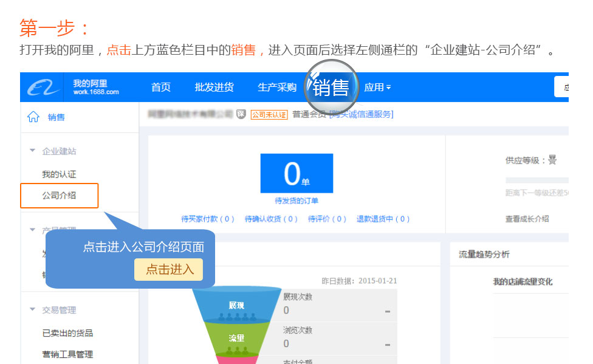Click 待确认收货 ( 0 ) link
This screenshot has height=364, width=593.
click(271, 219)
